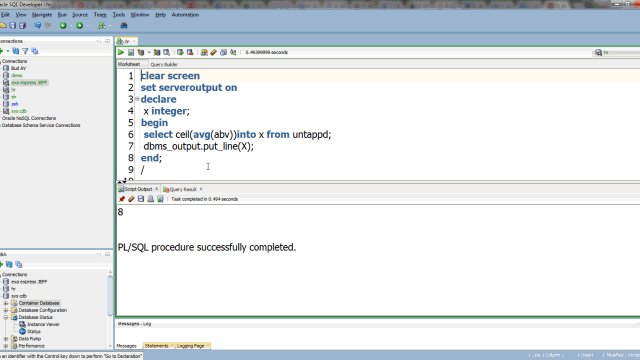Click the Explain Plan icon
This screenshot has height=360, width=640.
(x=141, y=52)
